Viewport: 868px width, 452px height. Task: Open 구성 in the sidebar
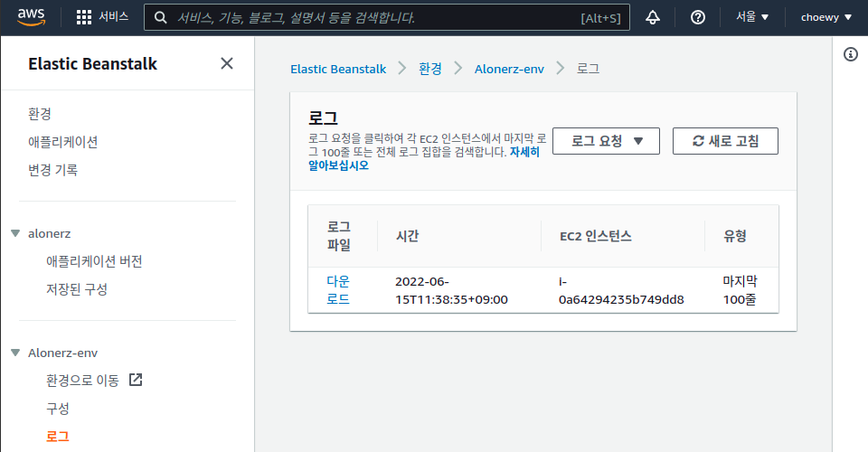point(58,409)
